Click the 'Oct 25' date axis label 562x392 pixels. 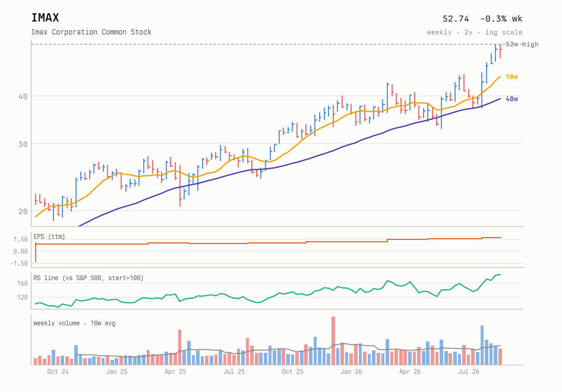(x=292, y=372)
